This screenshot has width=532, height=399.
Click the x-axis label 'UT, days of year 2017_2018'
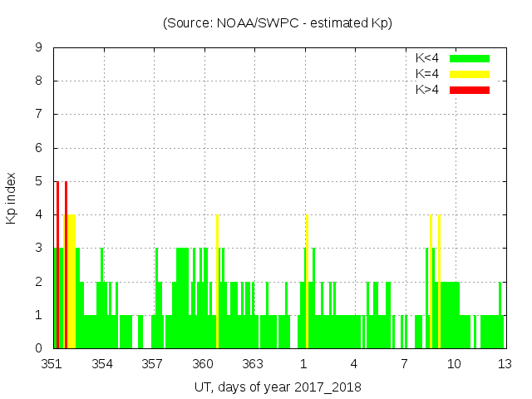278,387
